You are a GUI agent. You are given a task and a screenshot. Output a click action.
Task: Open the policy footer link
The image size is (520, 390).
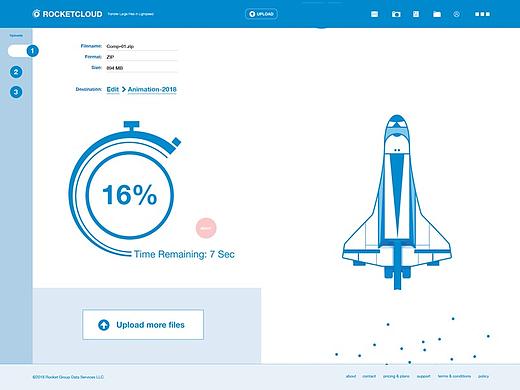[x=483, y=376]
